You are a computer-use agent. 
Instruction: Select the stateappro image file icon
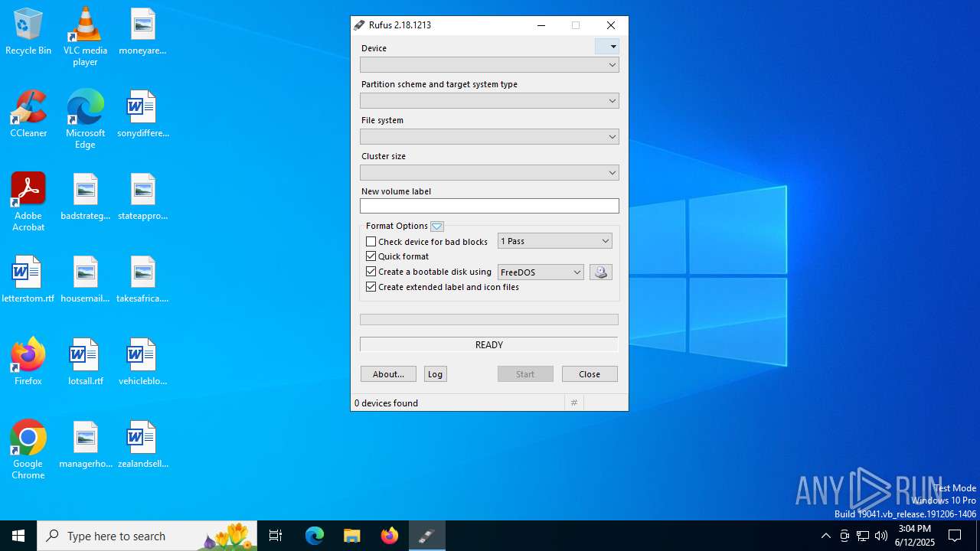click(x=142, y=197)
